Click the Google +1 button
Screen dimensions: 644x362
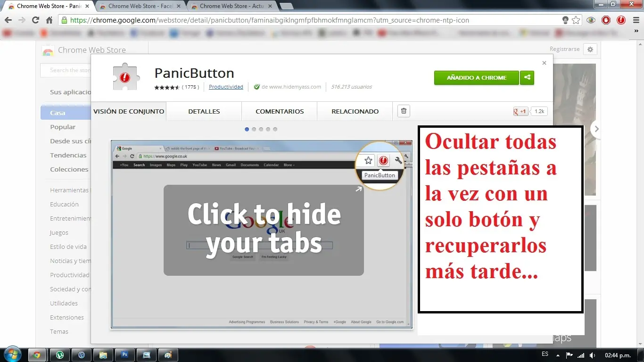[521, 112]
